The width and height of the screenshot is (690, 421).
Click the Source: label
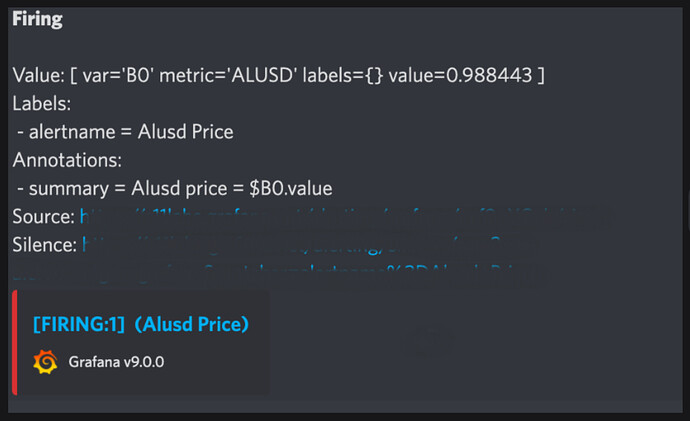click(44, 217)
